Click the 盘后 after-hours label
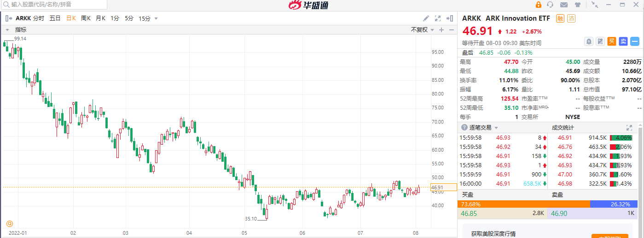 (x=468, y=52)
